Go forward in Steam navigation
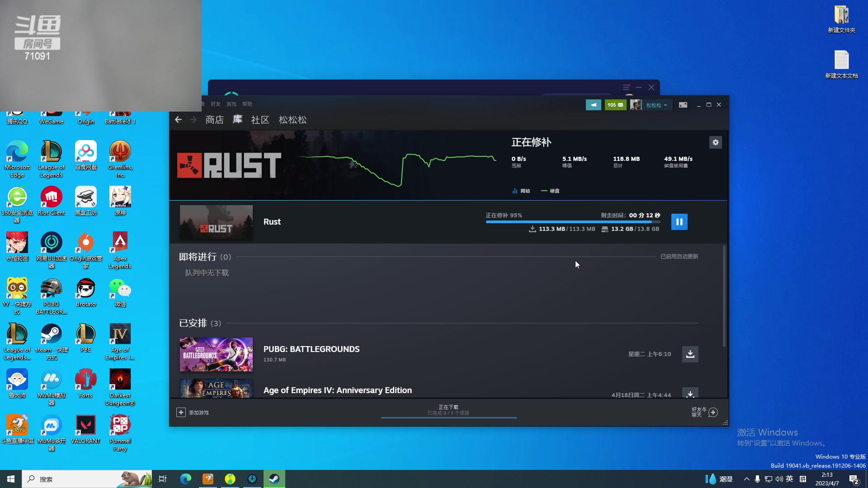 tap(193, 120)
